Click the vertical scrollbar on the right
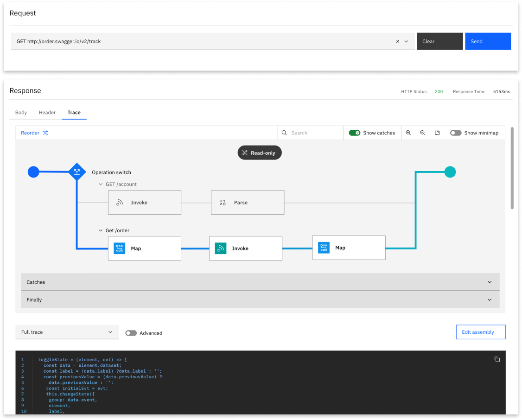Viewport: 522px width, 420px height. click(512, 168)
